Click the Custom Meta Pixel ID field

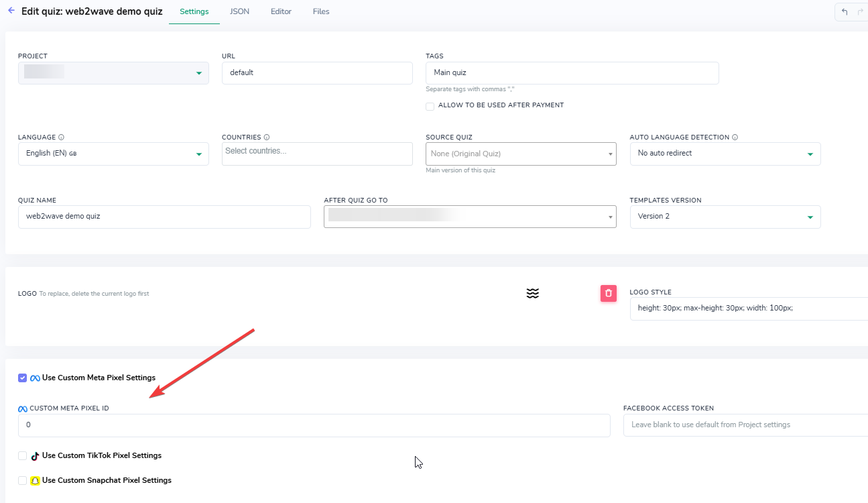click(x=314, y=425)
